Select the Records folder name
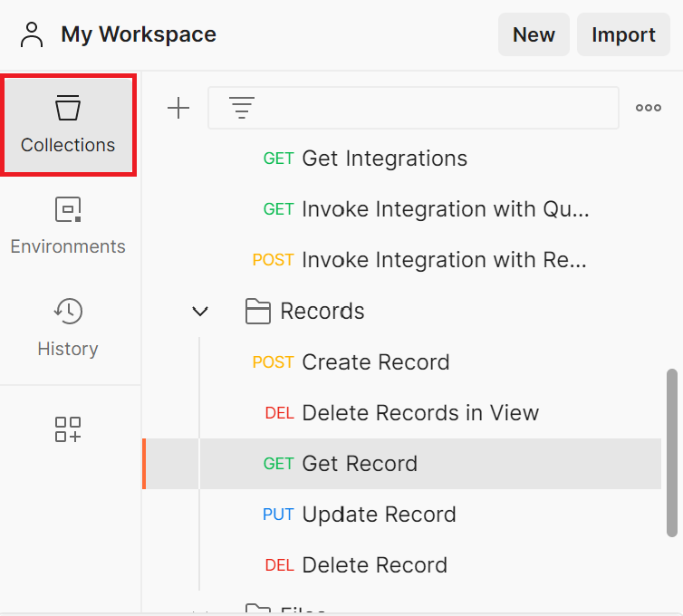Screen dimensions: 683x616 coord(322,311)
